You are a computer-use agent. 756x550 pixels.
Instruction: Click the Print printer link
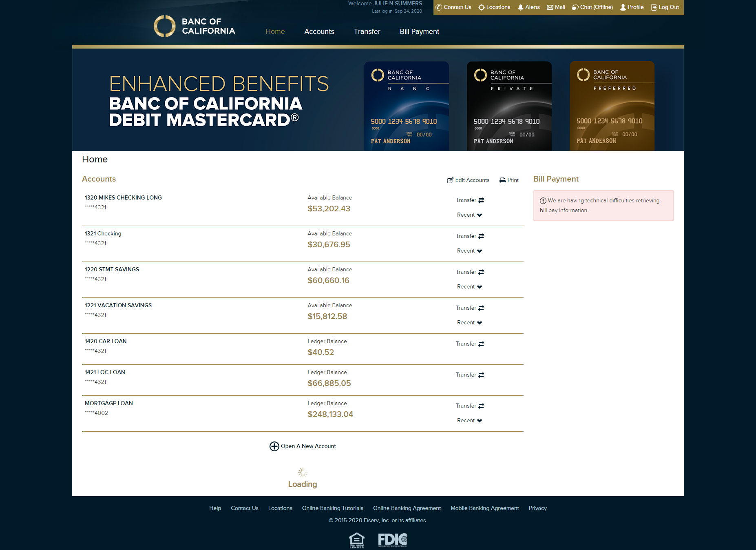[x=509, y=180]
